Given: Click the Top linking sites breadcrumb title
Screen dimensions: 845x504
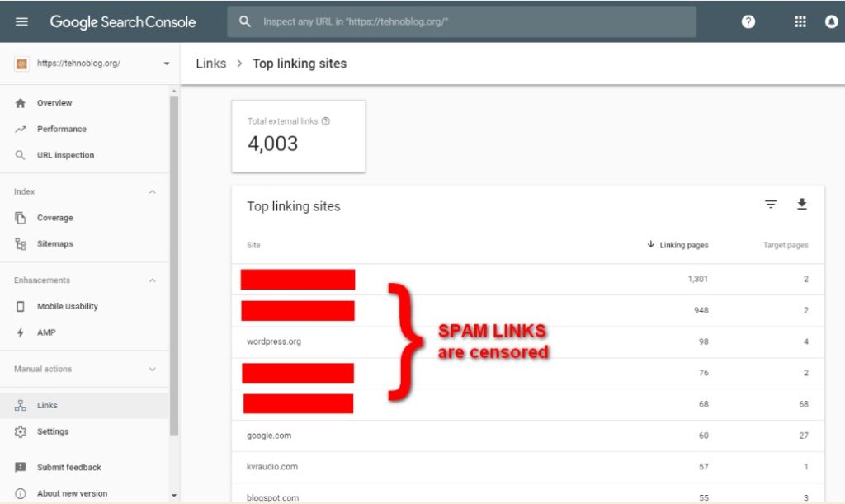Looking at the screenshot, I should [x=300, y=64].
